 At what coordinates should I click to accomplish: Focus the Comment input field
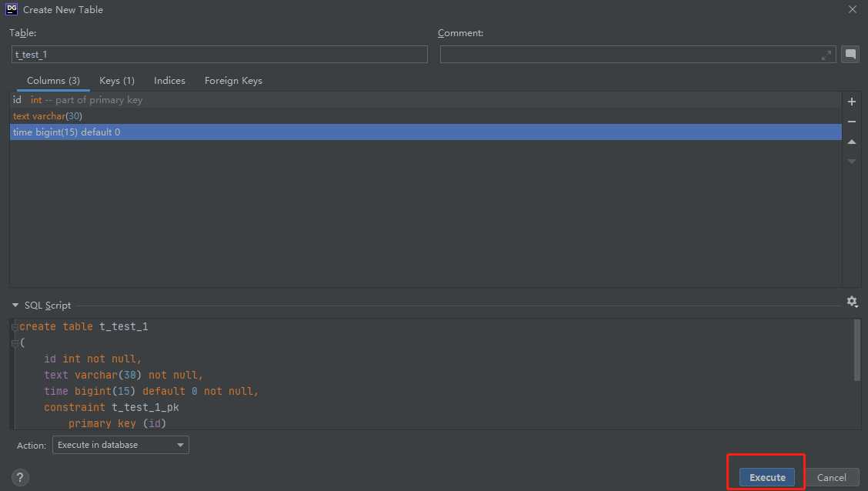[x=638, y=54]
